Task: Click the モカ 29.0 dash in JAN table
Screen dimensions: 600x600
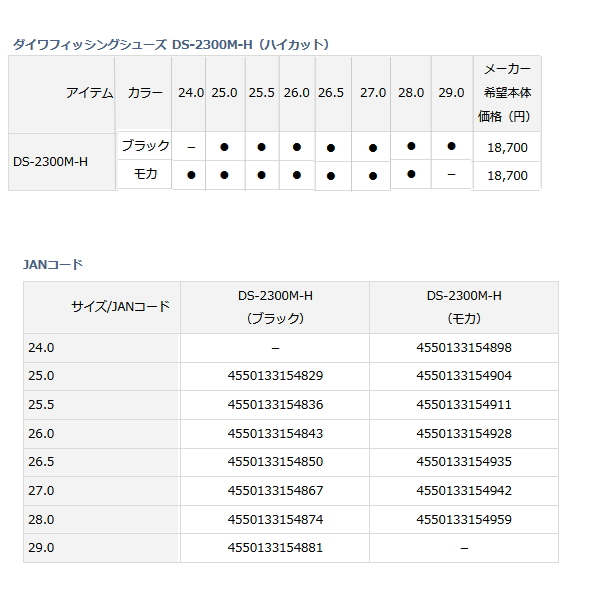Action: tap(464, 549)
